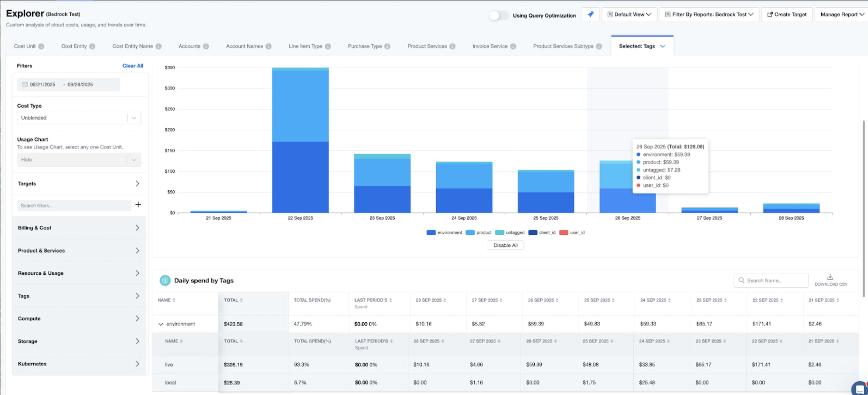Image resolution: width=868 pixels, height=395 pixels.
Task: Click the plus icon next to Search filters
Action: tap(138, 205)
